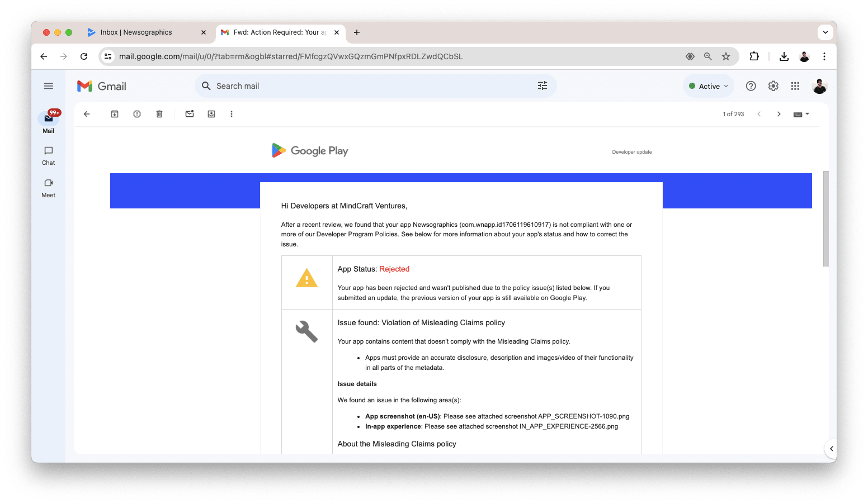Archive this email using the archive icon
Viewport: 868px width, 504px height.
pos(115,114)
